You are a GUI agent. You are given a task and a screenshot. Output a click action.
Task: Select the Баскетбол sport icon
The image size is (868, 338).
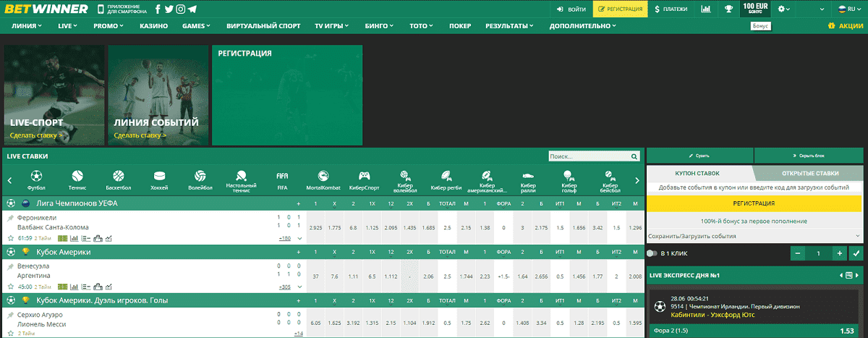pos(119,176)
